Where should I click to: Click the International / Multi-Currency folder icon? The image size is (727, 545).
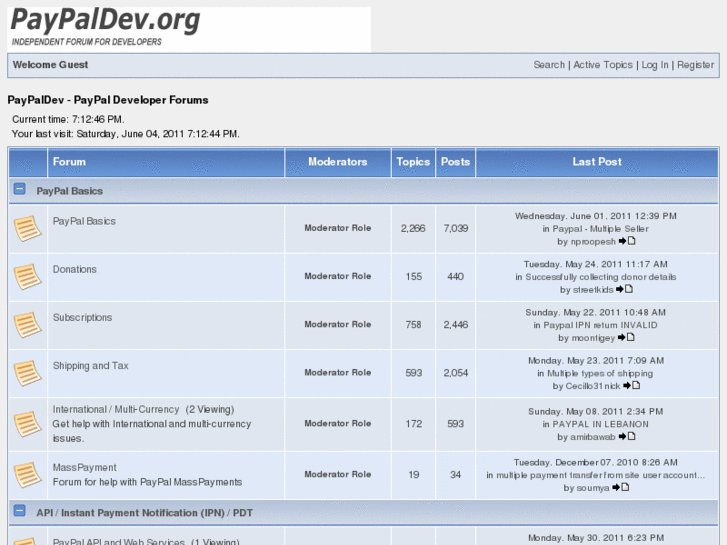(x=27, y=424)
